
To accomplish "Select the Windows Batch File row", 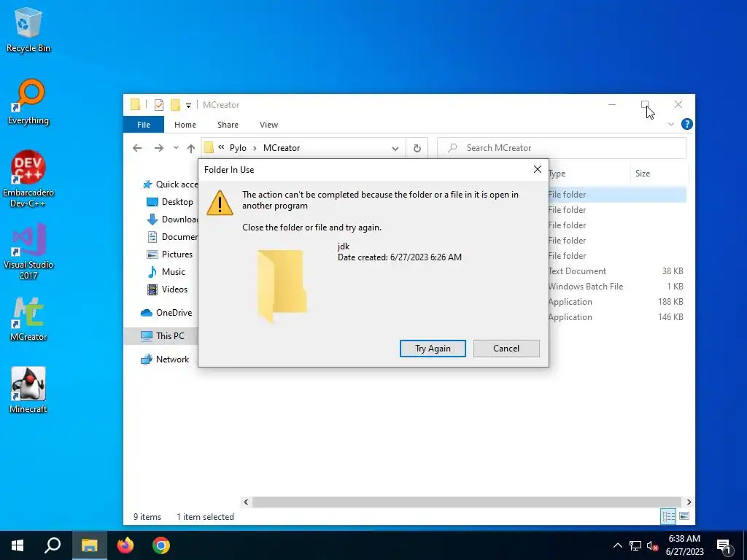I will pos(617,286).
